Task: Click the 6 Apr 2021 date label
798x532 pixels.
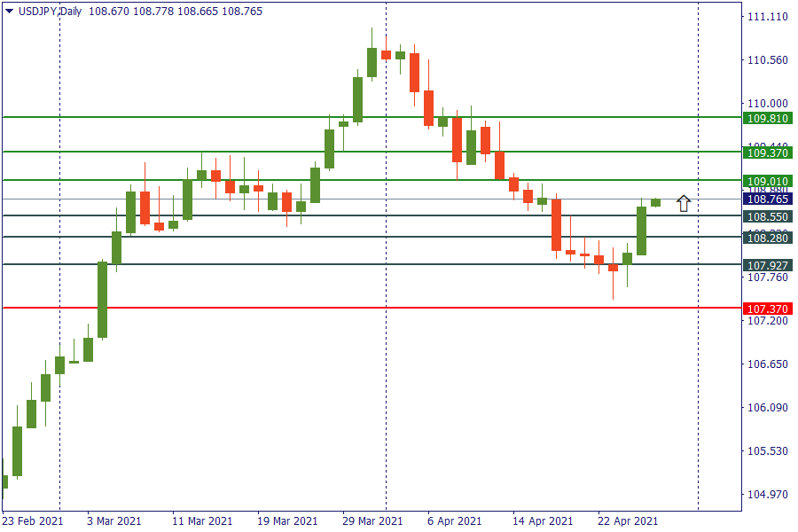Action: (x=455, y=520)
